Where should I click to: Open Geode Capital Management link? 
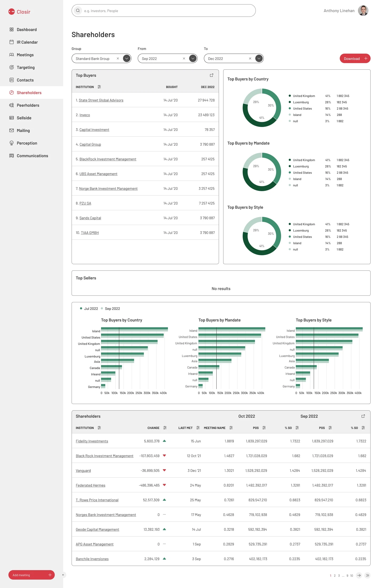click(x=97, y=529)
